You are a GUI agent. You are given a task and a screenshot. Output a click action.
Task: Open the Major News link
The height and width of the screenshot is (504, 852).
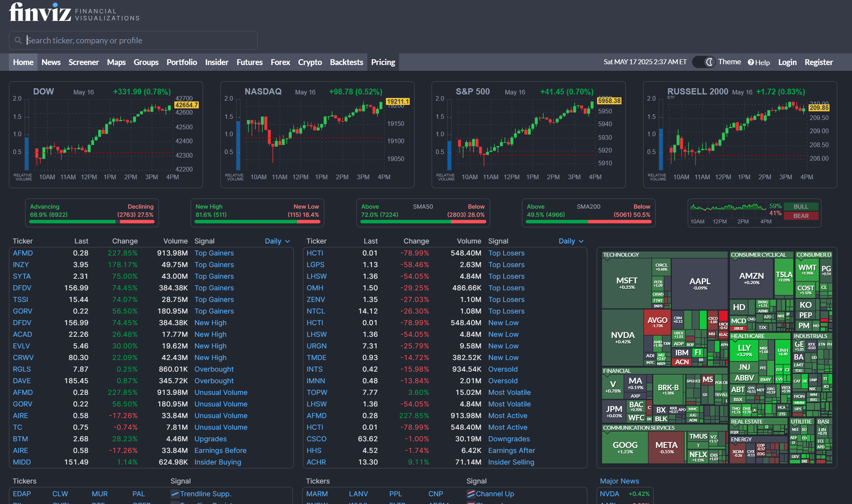coord(620,481)
